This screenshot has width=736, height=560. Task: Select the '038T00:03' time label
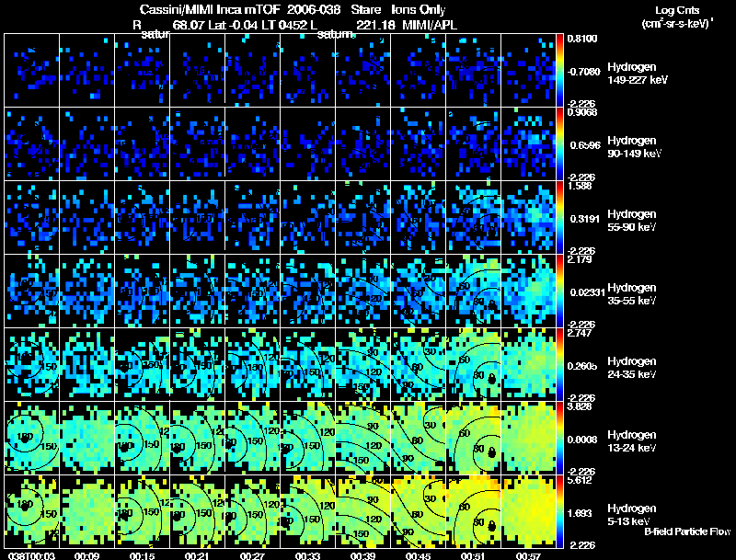click(31, 555)
